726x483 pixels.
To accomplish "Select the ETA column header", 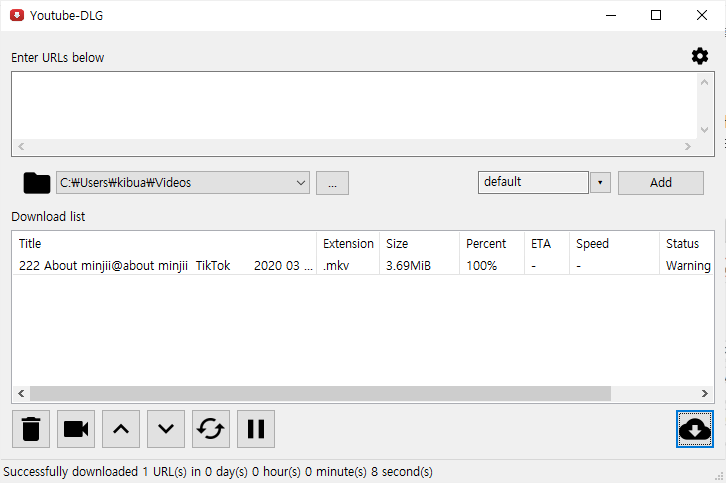I will tap(547, 244).
